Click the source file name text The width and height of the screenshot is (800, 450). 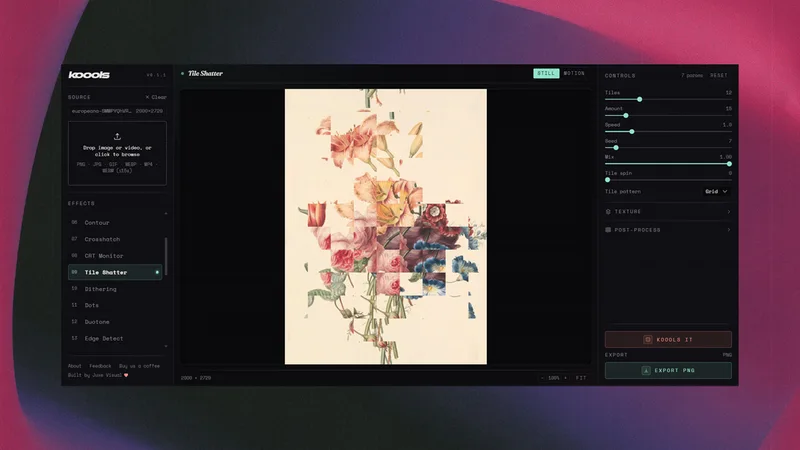(x=102, y=111)
